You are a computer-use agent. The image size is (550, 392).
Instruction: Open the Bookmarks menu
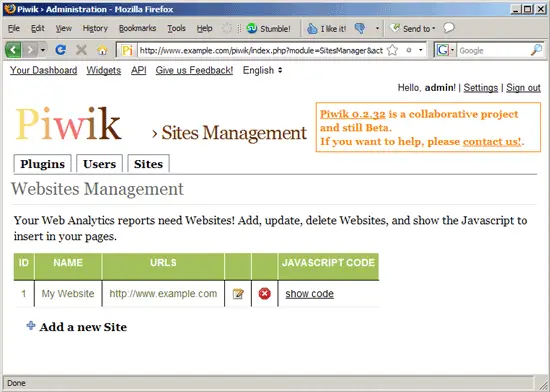point(137,28)
